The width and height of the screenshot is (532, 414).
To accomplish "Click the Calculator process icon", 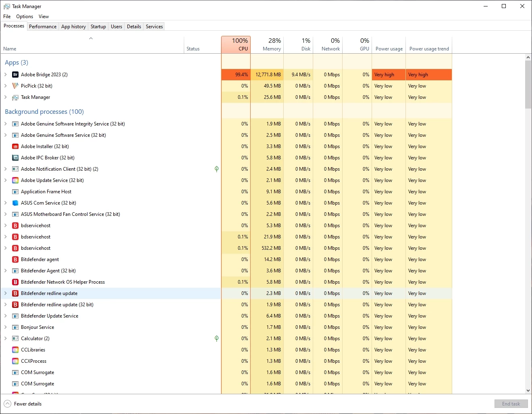I will pyautogui.click(x=15, y=339).
